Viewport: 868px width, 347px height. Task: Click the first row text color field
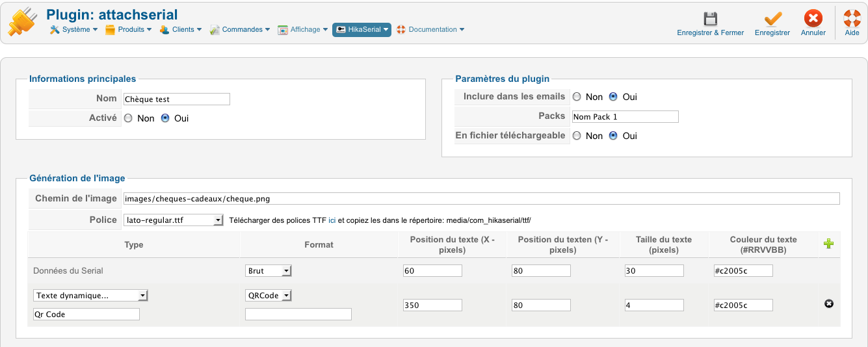[x=743, y=271]
